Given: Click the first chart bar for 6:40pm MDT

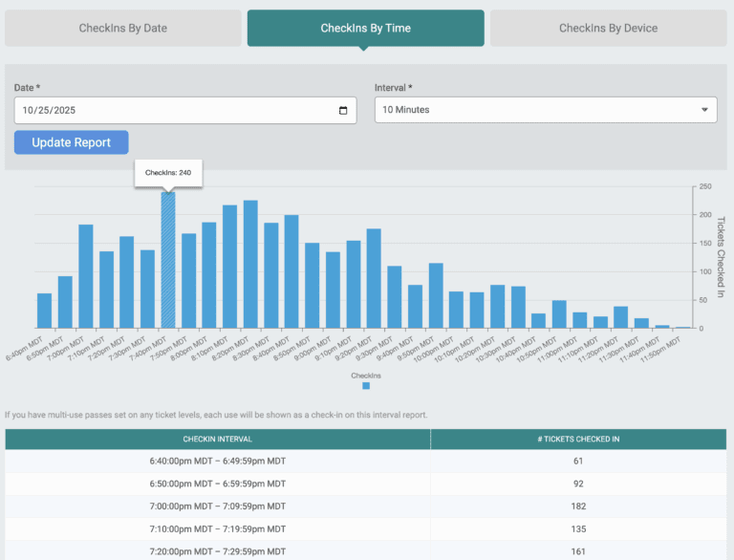Looking at the screenshot, I should click(44, 311).
